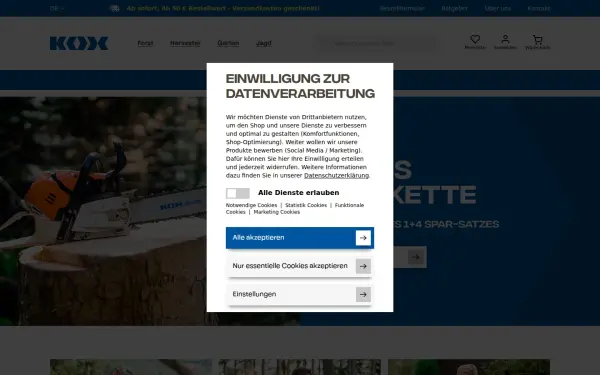
Task: Click the arrow icon on Alle akzeptieren
Action: tap(363, 238)
